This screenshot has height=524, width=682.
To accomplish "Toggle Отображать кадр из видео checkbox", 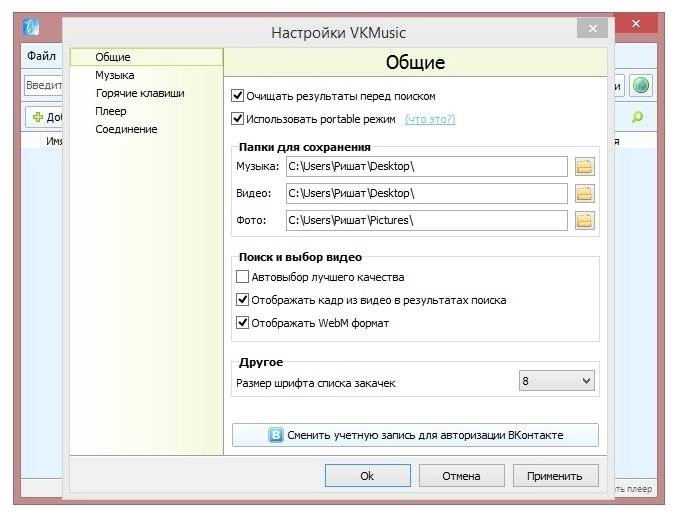I will click(242, 300).
